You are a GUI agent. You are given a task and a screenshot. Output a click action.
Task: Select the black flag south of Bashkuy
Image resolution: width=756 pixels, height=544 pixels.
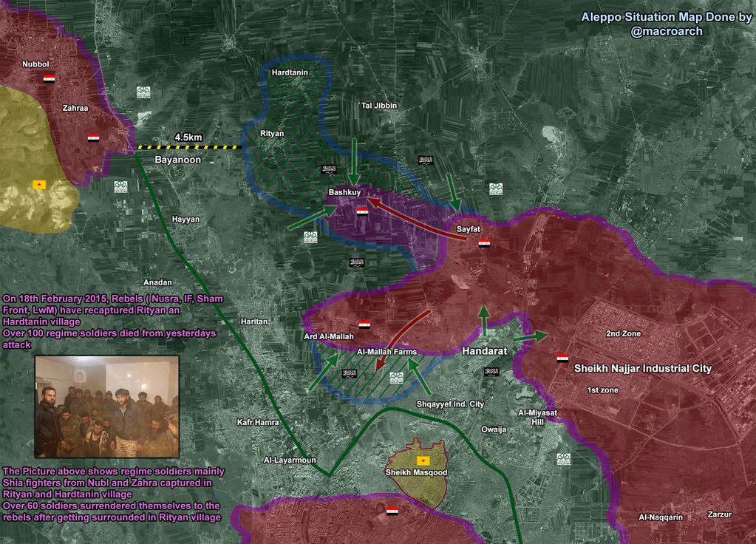(357, 262)
